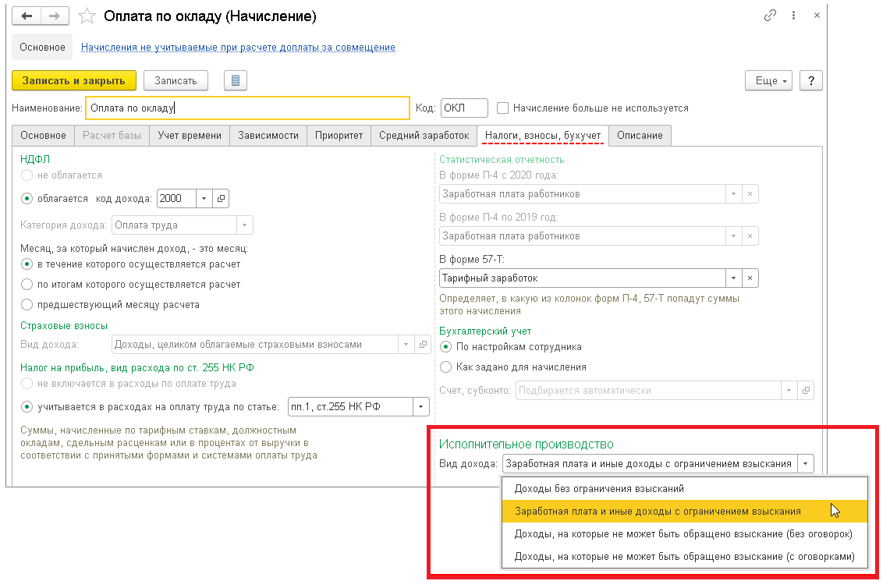This screenshot has width=890, height=588.
Task: Open income code 2000 selection form icon
Action: pyautogui.click(x=222, y=199)
